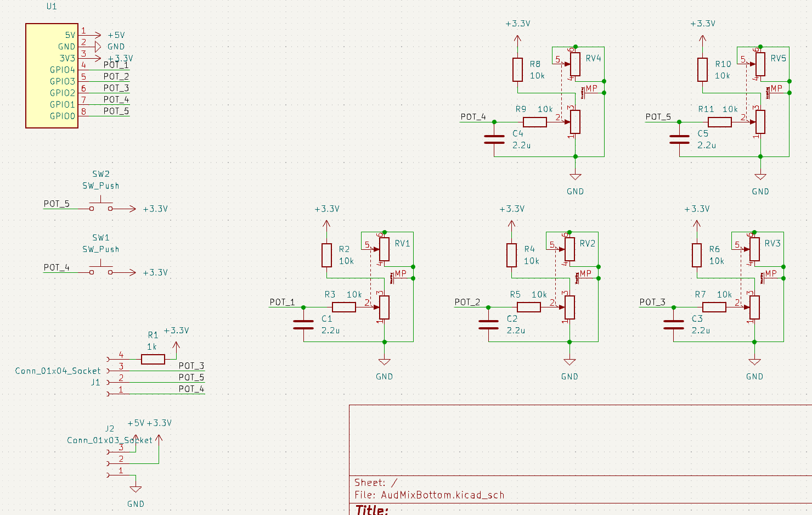812x515 pixels.
Task: Select the RV1 potentiometer body beside its label
Action: 385,249
